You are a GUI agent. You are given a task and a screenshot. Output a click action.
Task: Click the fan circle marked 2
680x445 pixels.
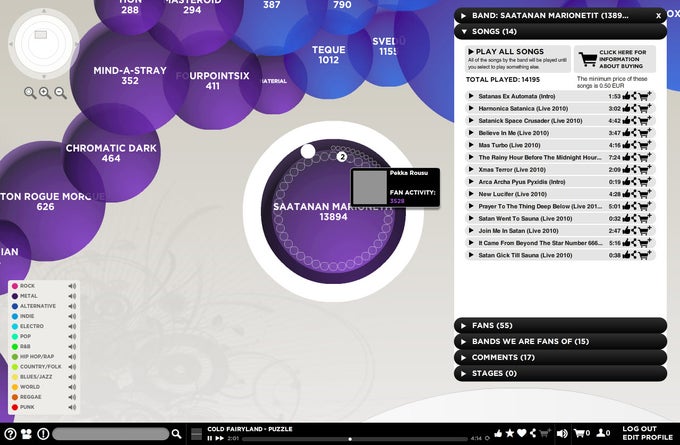pos(342,157)
